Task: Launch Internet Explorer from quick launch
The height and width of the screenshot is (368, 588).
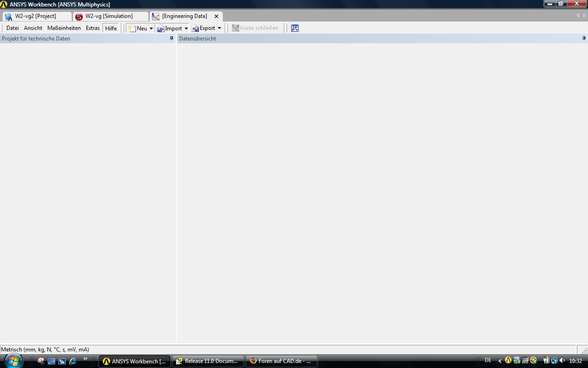Action: [x=73, y=361]
